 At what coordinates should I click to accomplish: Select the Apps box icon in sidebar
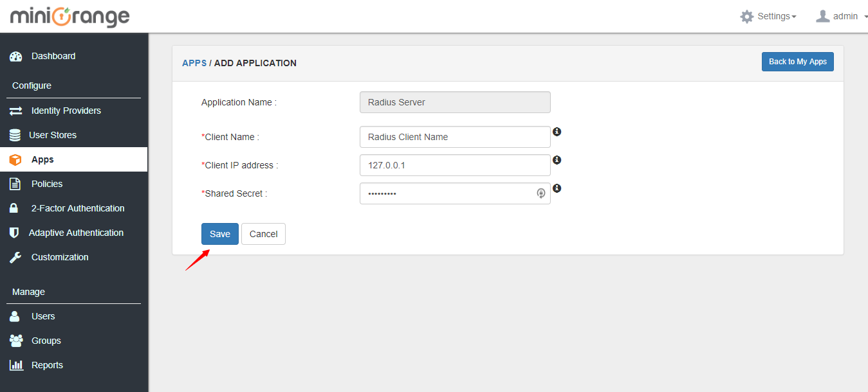click(15, 159)
